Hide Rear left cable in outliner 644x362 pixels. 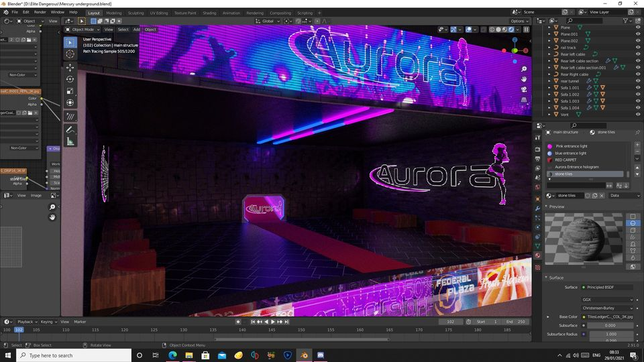click(x=638, y=54)
